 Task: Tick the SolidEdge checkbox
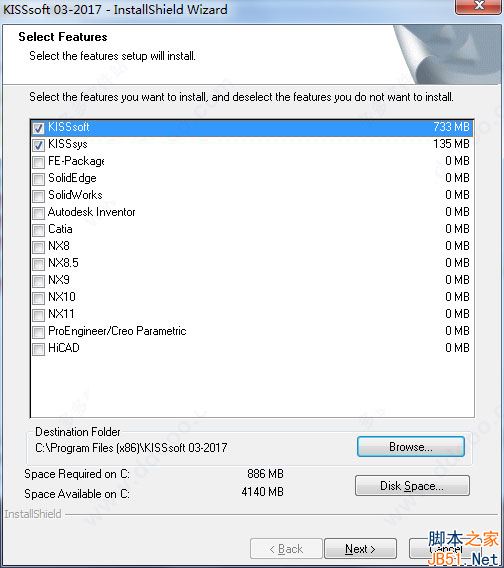pos(38,179)
